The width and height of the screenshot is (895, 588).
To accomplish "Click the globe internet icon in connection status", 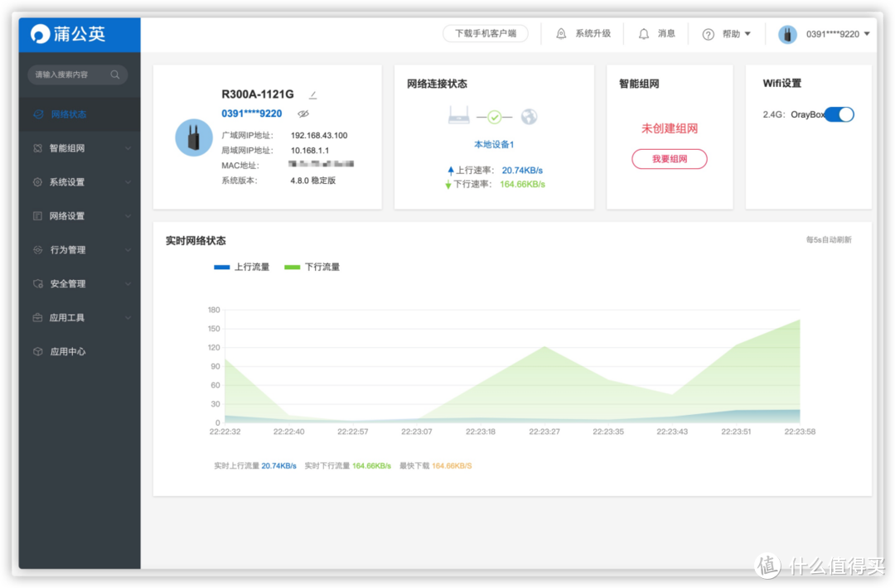I will pyautogui.click(x=529, y=117).
